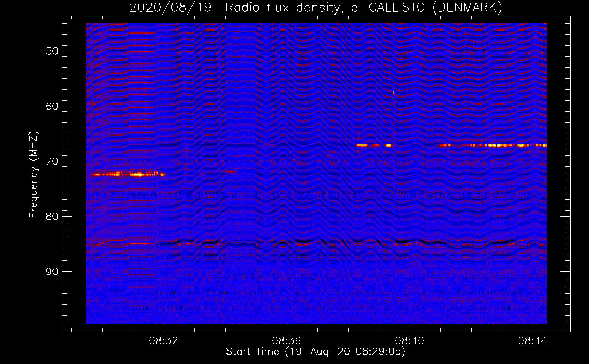The image size is (589, 364).
Task: Click the 60 frequency tick label
Action: coord(52,106)
